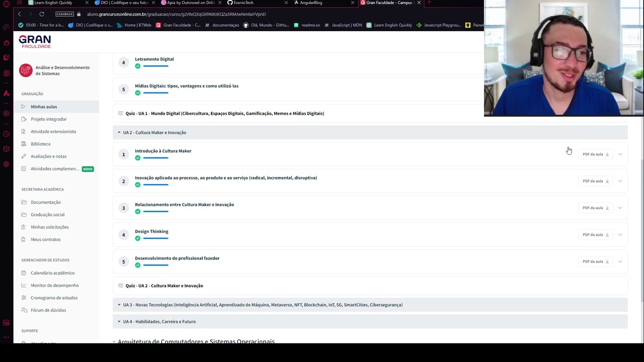Image resolution: width=644 pixels, height=362 pixels.
Task: Go back with the browser back arrow
Action: (x=19, y=14)
